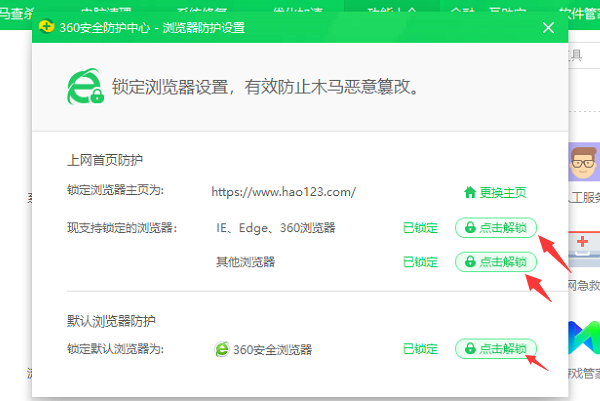Unlock IE, Edge, 360浏览器 homepage lock
This screenshot has width=600, height=401.
496,228
